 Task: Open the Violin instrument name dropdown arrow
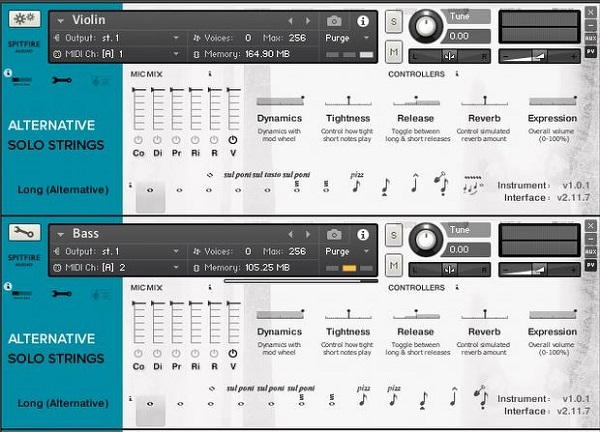60,21
